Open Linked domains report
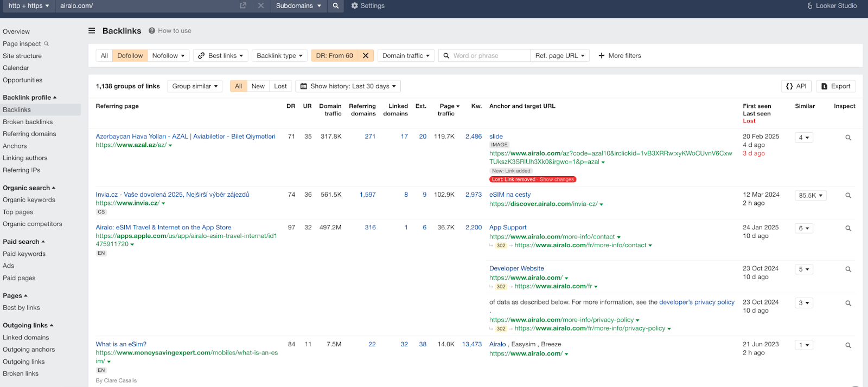The width and height of the screenshot is (868, 387). (x=25, y=338)
